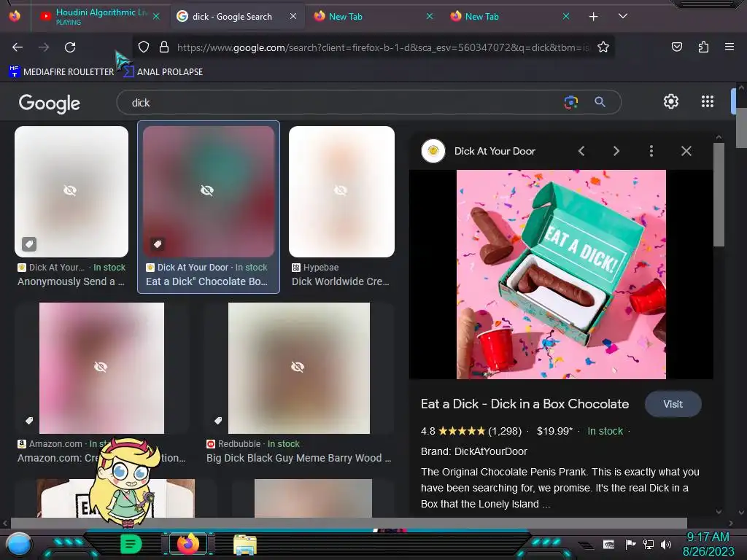The width and height of the screenshot is (747, 560).
Task: Show hidden icons in the system tray
Action: 586,545
